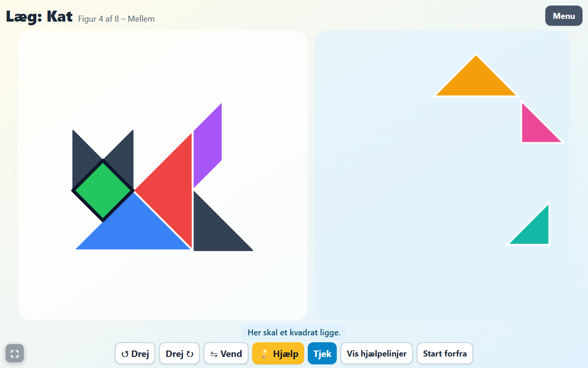The height and width of the screenshot is (368, 588).
Task: Select the teal triangle piece
Action: [536, 231]
